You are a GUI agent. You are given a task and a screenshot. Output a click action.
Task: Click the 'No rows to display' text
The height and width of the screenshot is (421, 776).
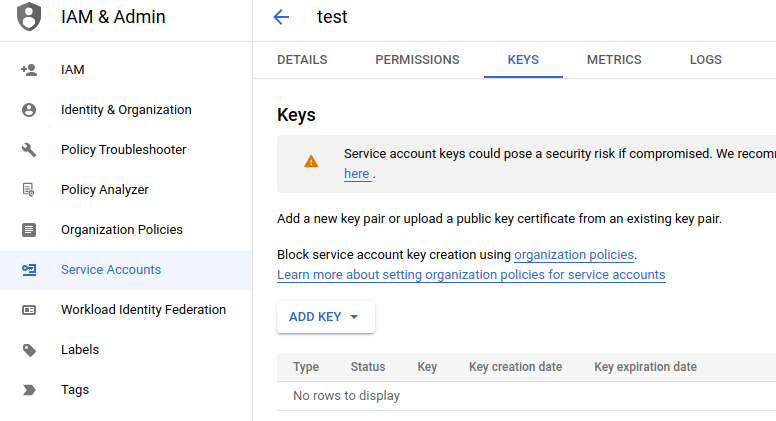[346, 396]
